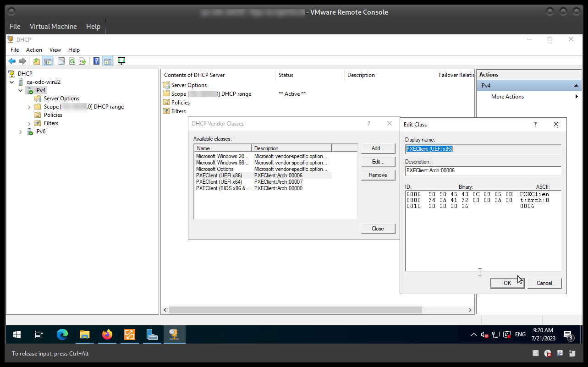Toggle the Action pane visibility

pos(108,60)
